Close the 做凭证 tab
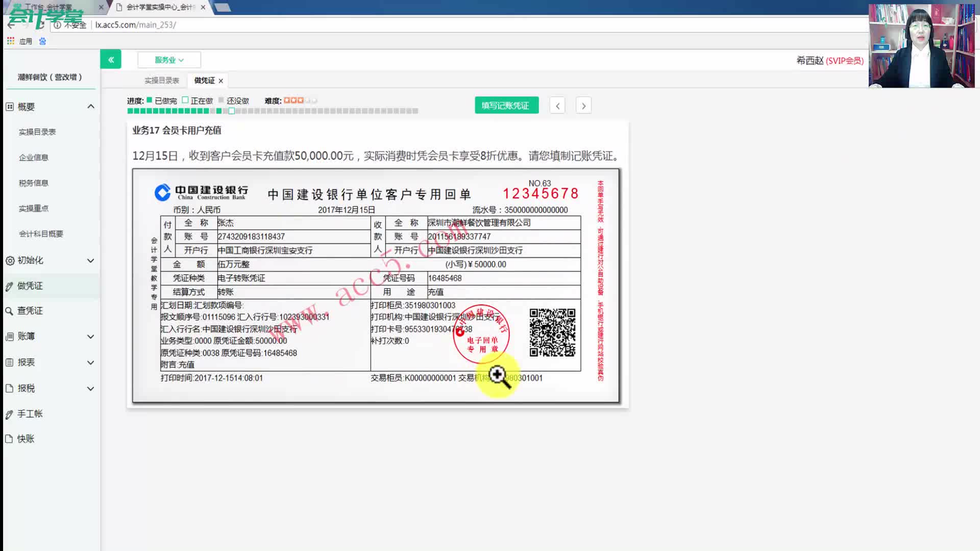The height and width of the screenshot is (551, 980). 221,81
